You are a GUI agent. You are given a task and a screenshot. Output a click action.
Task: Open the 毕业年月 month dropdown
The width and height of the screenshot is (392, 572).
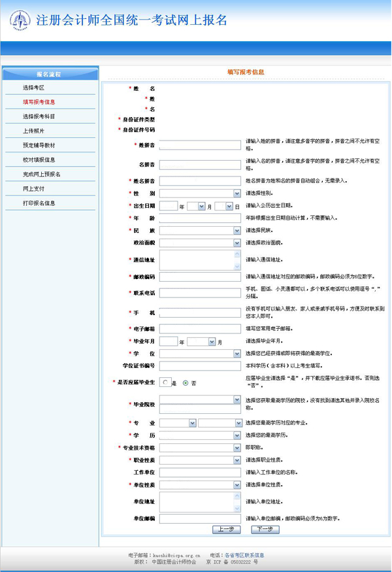tap(201, 342)
